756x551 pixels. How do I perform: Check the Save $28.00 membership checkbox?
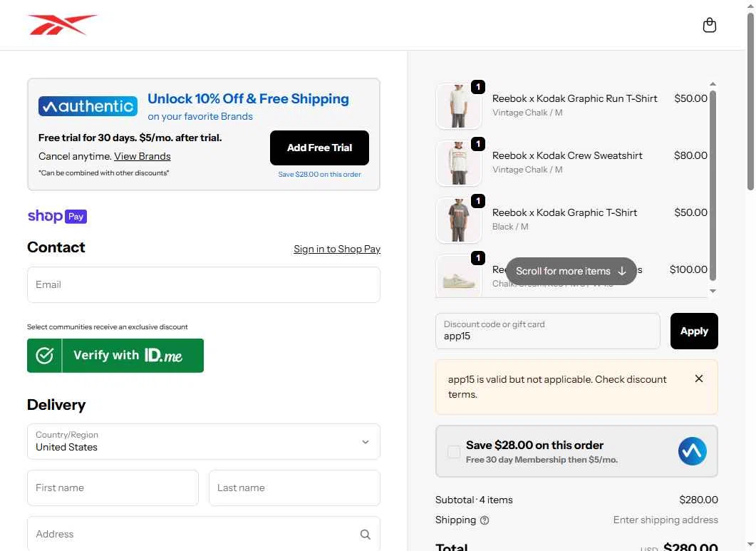454,451
